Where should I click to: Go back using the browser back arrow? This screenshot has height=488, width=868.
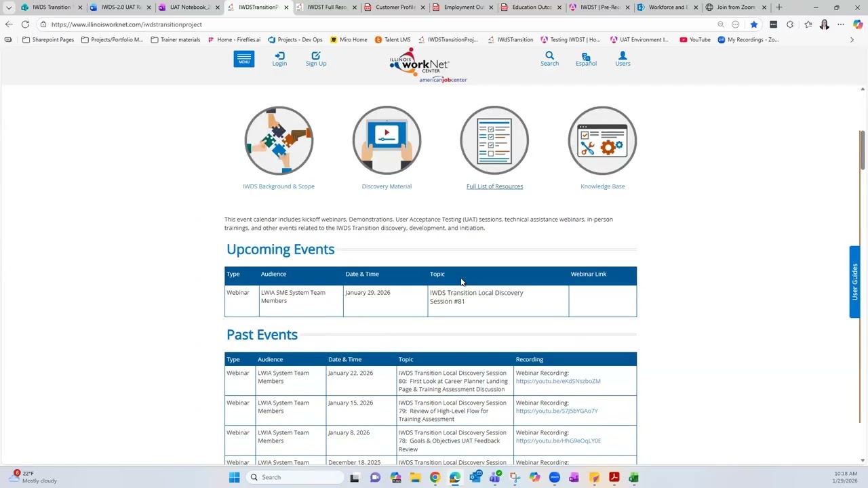click(x=9, y=24)
